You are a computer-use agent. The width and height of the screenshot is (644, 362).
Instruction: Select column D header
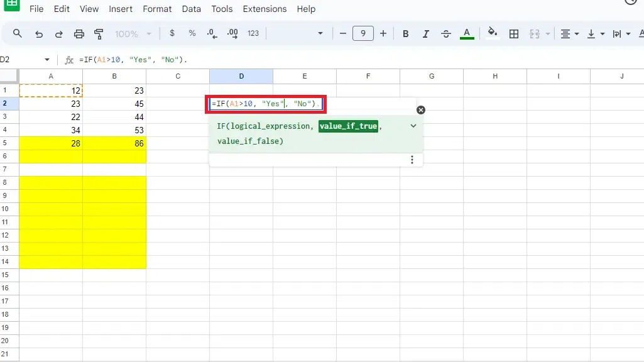241,76
